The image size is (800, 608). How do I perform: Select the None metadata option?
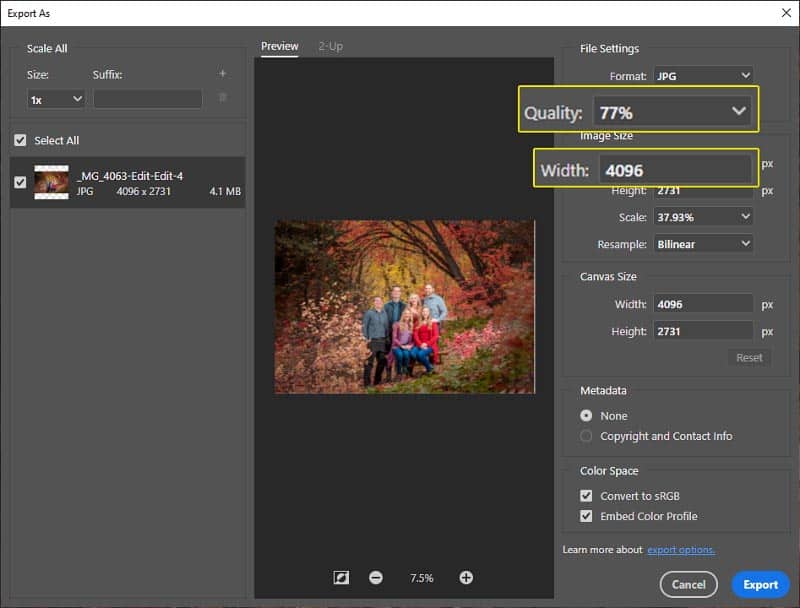(586, 416)
